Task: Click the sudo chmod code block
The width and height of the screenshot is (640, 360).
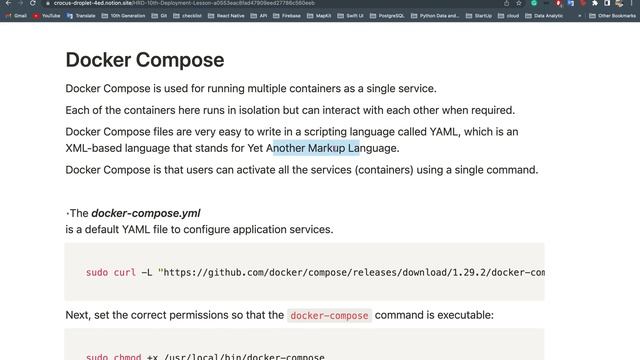Action: click(x=304, y=344)
